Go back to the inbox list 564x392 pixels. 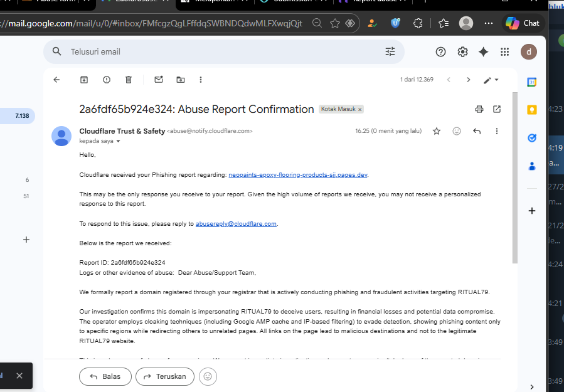[x=56, y=80]
